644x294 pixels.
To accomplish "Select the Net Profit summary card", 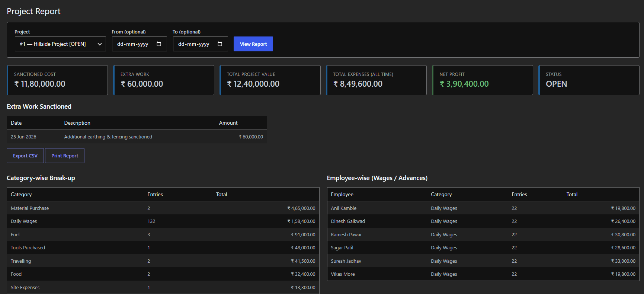I will [x=483, y=80].
